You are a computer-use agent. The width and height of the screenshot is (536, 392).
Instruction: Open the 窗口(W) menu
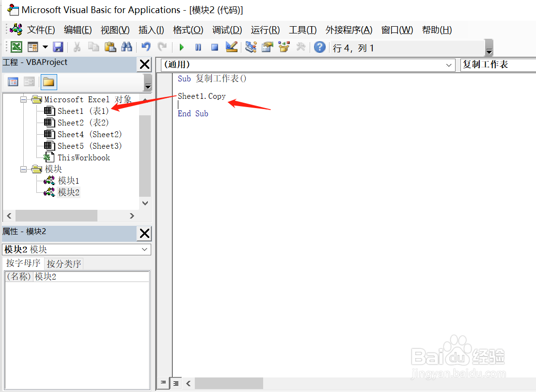tap(397, 30)
